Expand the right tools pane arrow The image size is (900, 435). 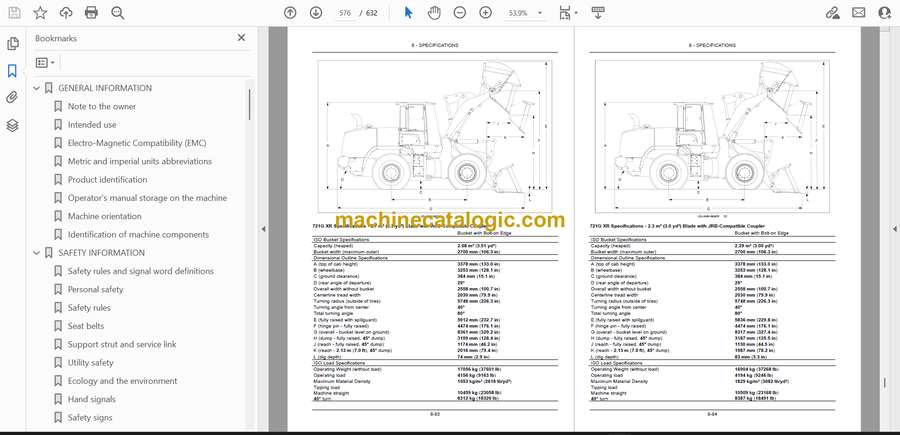tap(894, 229)
